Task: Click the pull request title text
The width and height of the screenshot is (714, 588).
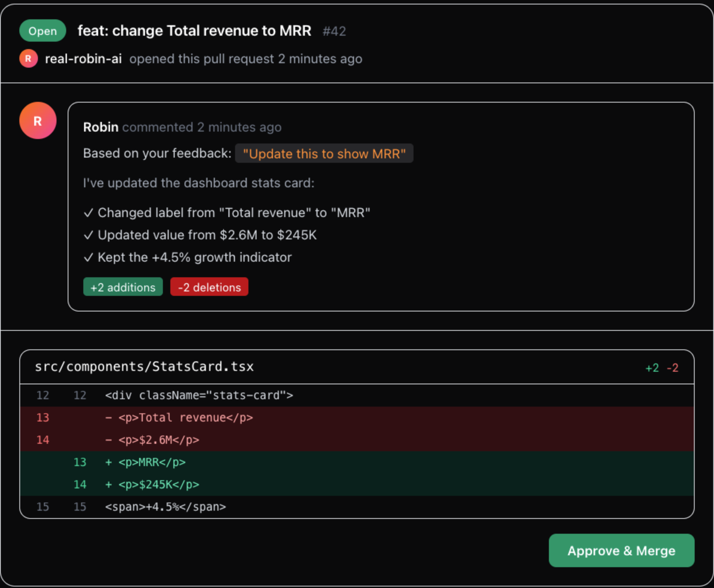Action: point(194,31)
